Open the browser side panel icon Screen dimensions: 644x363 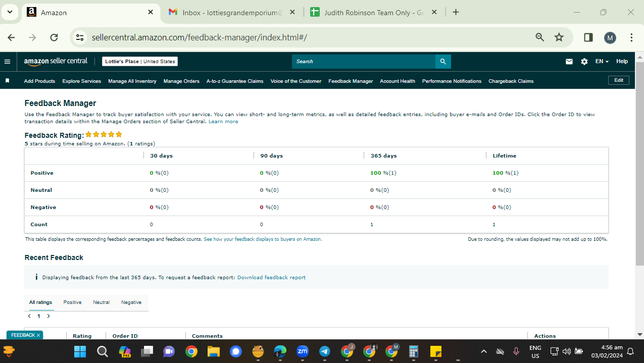[x=588, y=37]
